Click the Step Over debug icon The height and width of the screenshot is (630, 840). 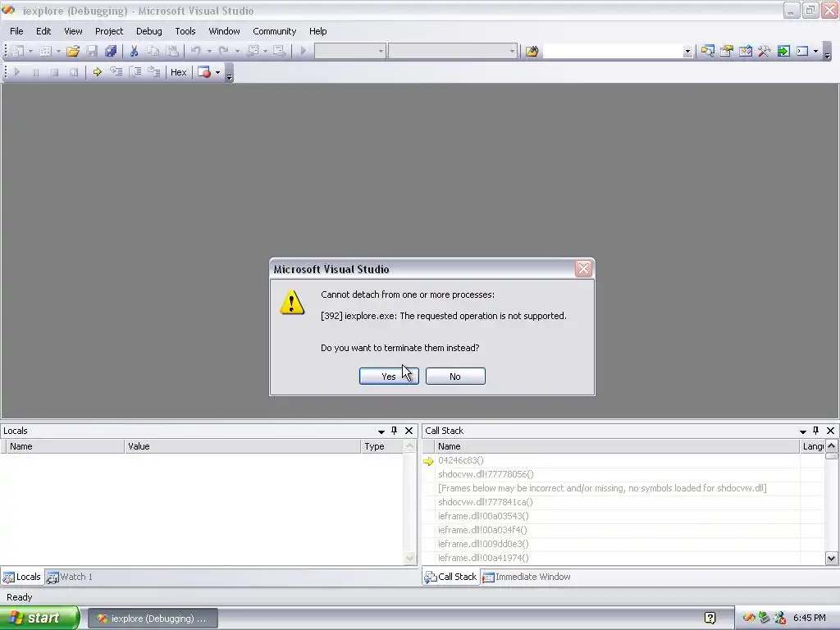click(135, 72)
